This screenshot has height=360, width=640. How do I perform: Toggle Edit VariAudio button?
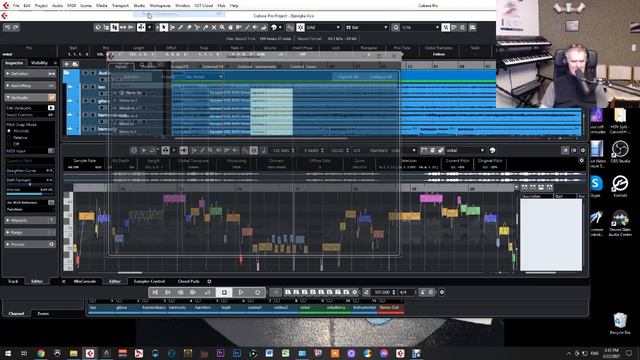[x=51, y=108]
